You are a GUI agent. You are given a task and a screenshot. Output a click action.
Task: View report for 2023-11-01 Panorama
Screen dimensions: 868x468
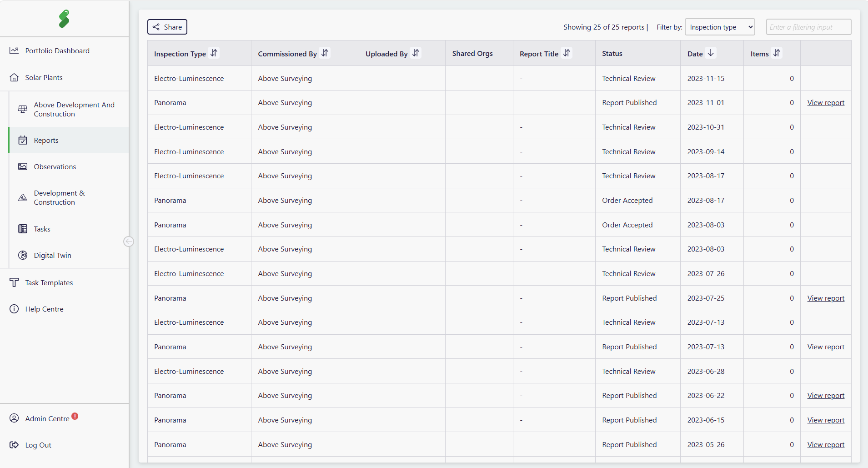pyautogui.click(x=826, y=102)
